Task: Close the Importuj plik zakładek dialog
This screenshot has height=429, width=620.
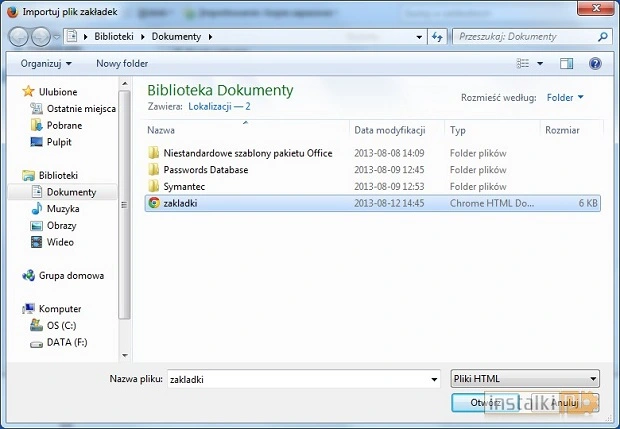Action: click(x=596, y=8)
